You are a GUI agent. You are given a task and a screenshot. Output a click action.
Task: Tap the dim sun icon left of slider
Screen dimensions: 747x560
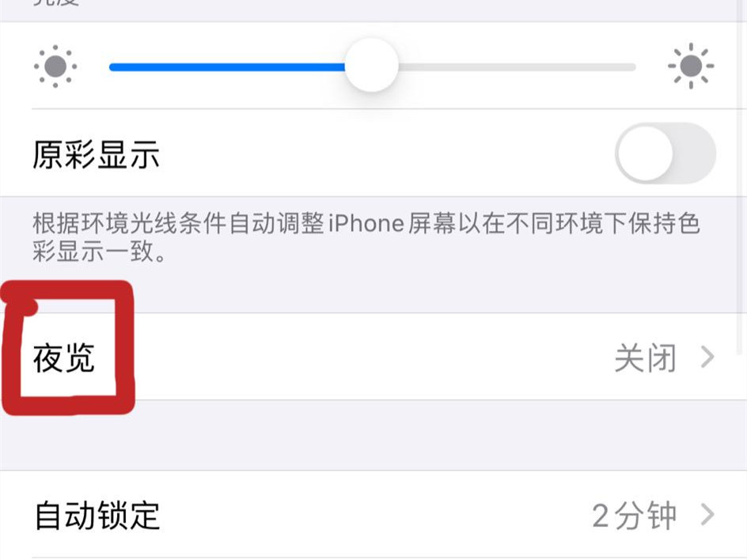click(x=55, y=66)
